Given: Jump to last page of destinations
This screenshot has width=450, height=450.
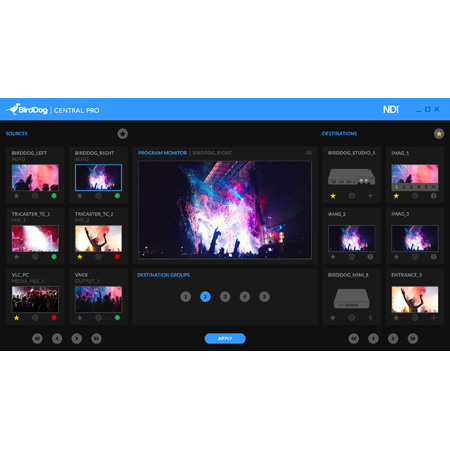Looking at the screenshot, I should [413, 339].
